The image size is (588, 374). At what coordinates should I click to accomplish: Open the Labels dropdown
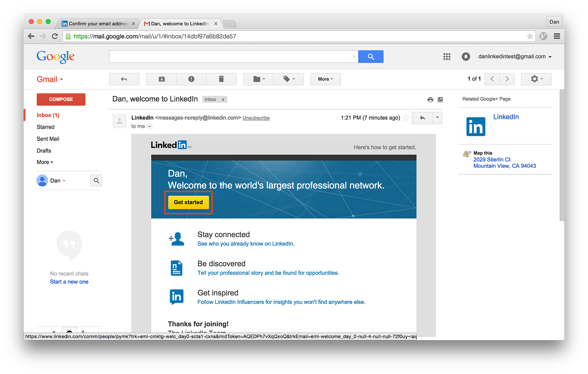pos(289,79)
